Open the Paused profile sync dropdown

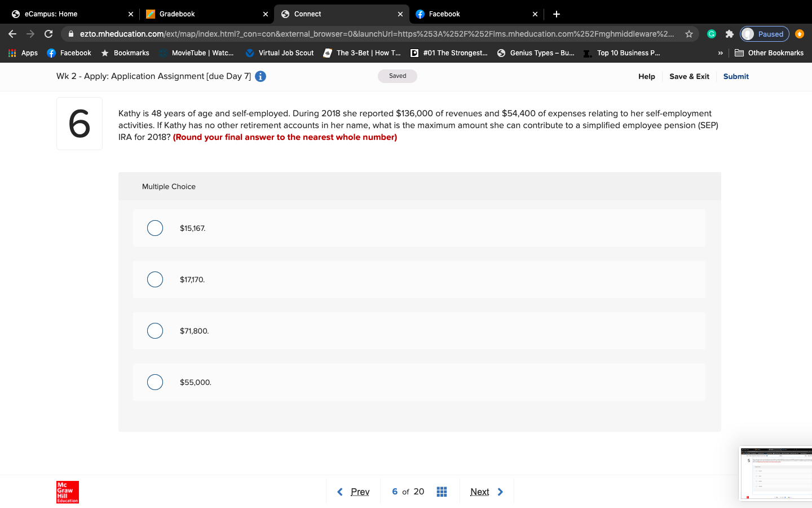(764, 34)
